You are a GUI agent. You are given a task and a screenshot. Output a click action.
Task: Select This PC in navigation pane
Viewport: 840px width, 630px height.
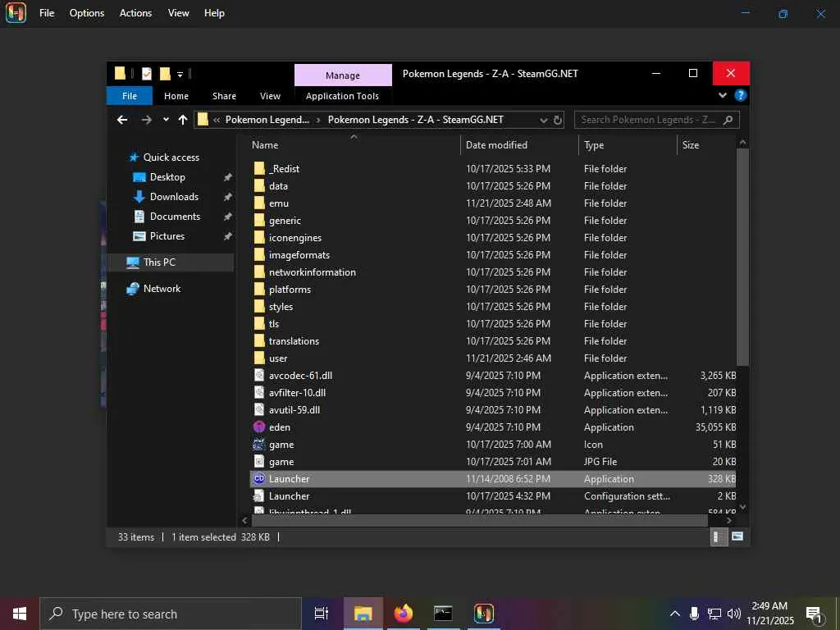coord(171,262)
